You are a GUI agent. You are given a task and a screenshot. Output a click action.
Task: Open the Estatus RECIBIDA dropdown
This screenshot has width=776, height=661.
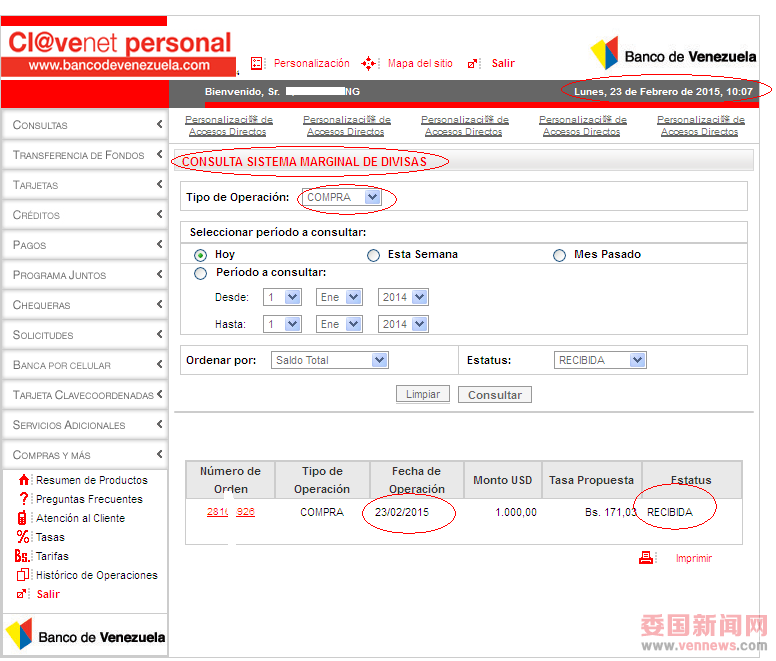point(600,360)
